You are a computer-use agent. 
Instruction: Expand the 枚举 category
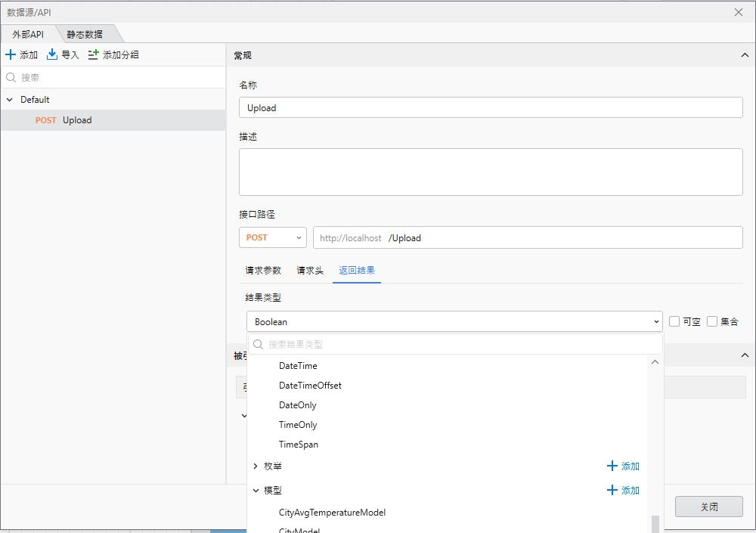256,466
